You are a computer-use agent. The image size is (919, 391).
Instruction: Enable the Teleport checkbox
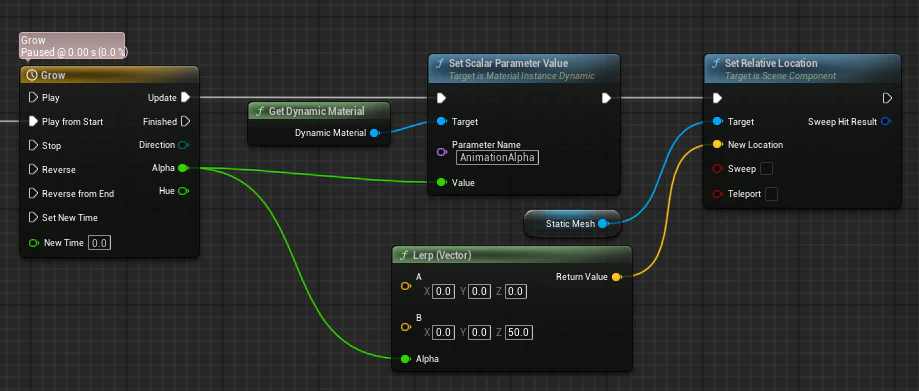coord(771,193)
